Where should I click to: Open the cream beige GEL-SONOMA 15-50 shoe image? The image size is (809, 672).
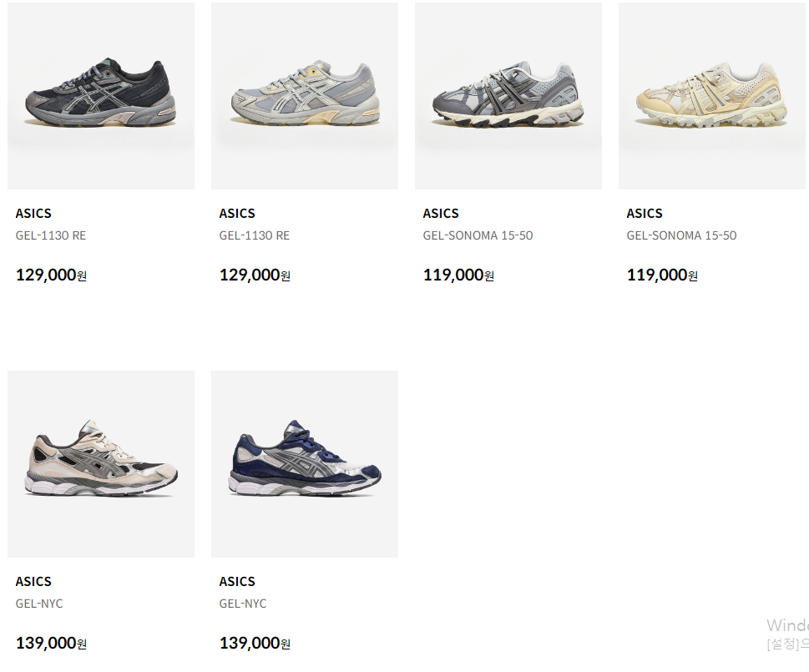pyautogui.click(x=712, y=96)
